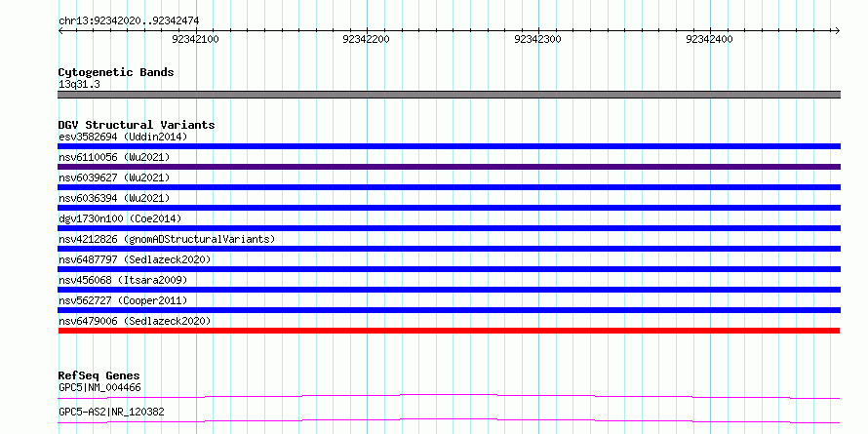This screenshot has width=868, height=434.
Task: Open gene GPC5-AS2|NR_120382 label
Action: click(x=111, y=412)
